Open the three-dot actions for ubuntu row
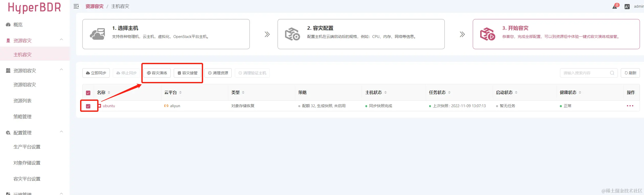Viewport: 644px width, 195px height. [630, 106]
